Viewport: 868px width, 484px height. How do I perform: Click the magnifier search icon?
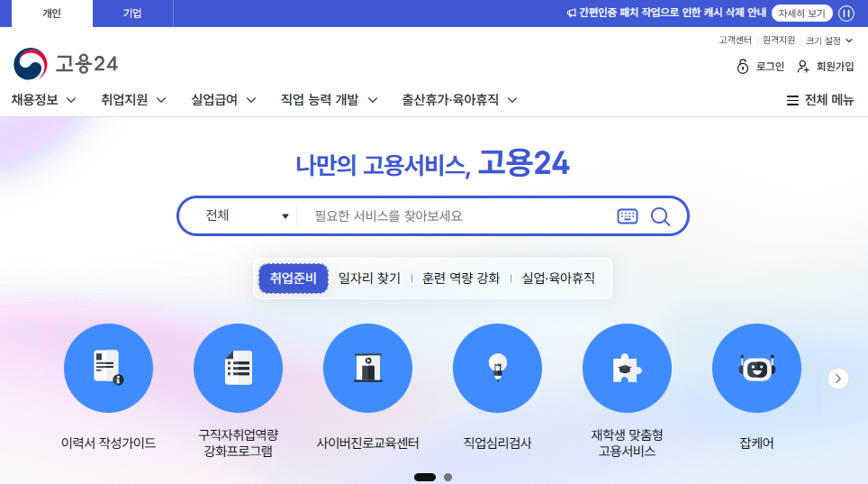tap(660, 216)
